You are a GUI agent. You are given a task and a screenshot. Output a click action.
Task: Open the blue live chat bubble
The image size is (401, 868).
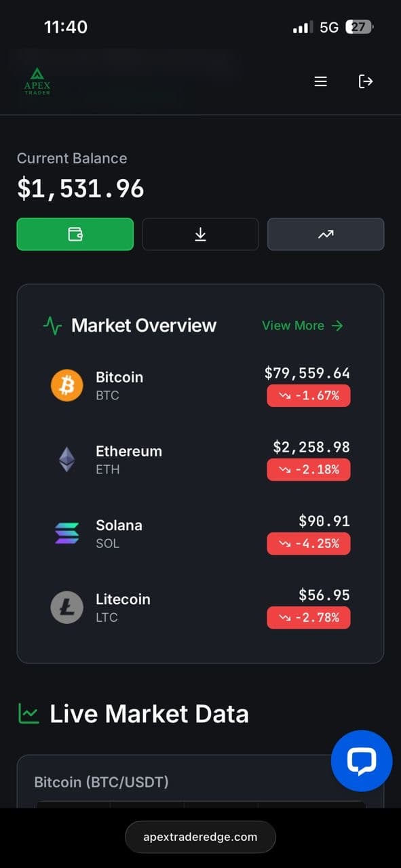362,761
